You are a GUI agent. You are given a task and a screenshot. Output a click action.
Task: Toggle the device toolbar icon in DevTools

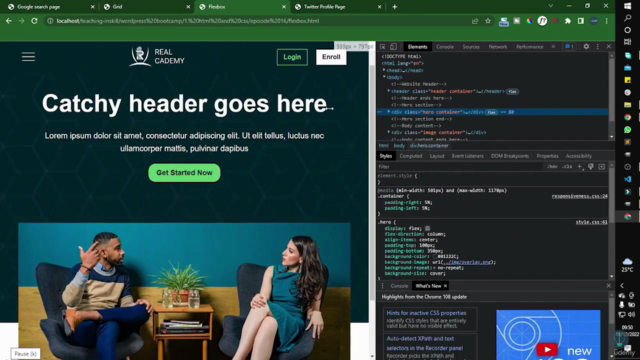click(x=393, y=47)
